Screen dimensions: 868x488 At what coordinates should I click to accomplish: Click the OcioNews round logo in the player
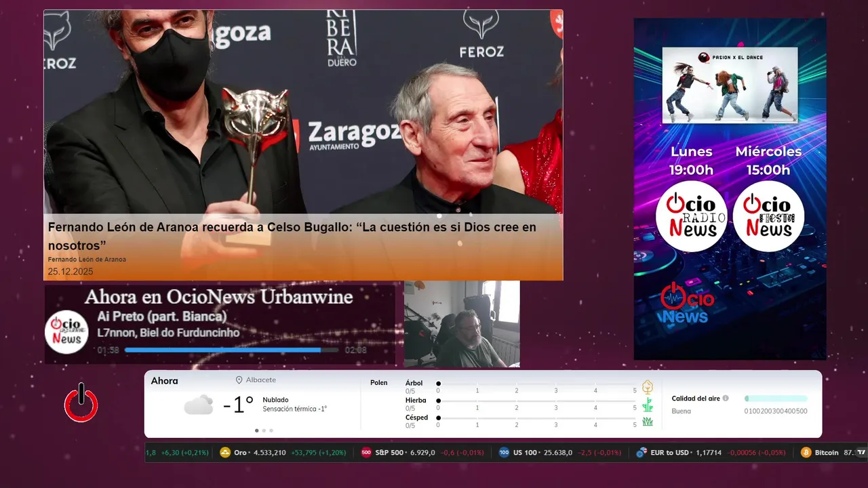point(66,331)
